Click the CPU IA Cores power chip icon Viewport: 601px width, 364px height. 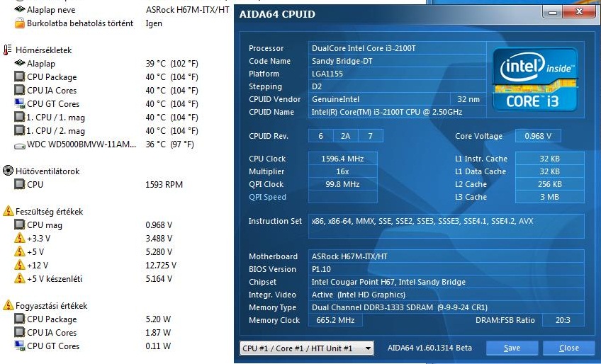tap(20, 332)
